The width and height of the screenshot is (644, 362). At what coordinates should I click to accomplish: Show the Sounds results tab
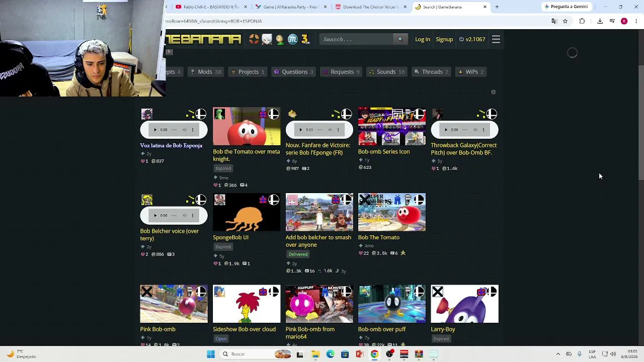[386, 72]
